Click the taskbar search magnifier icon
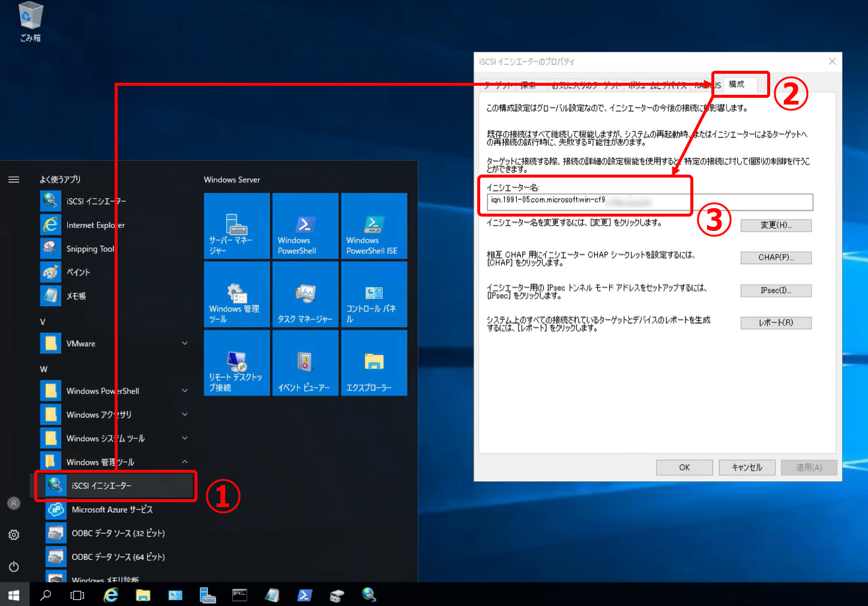Screen dimensions: 868x606 coord(46,595)
